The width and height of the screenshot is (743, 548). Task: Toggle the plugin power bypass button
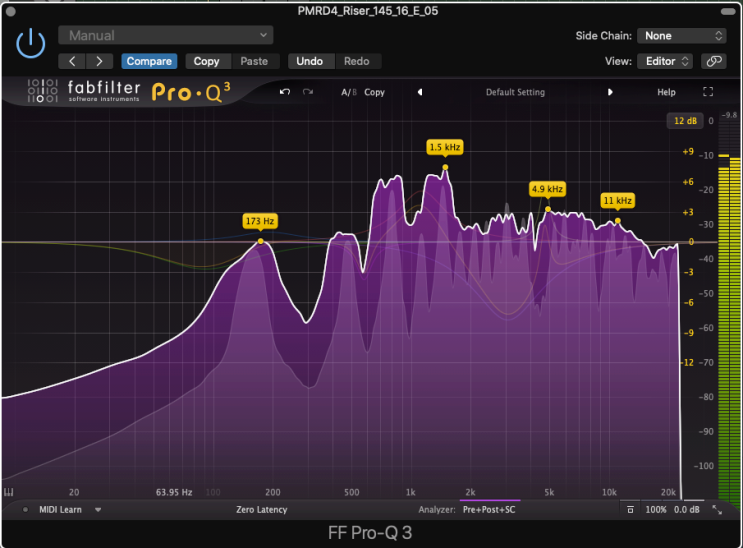(30, 43)
